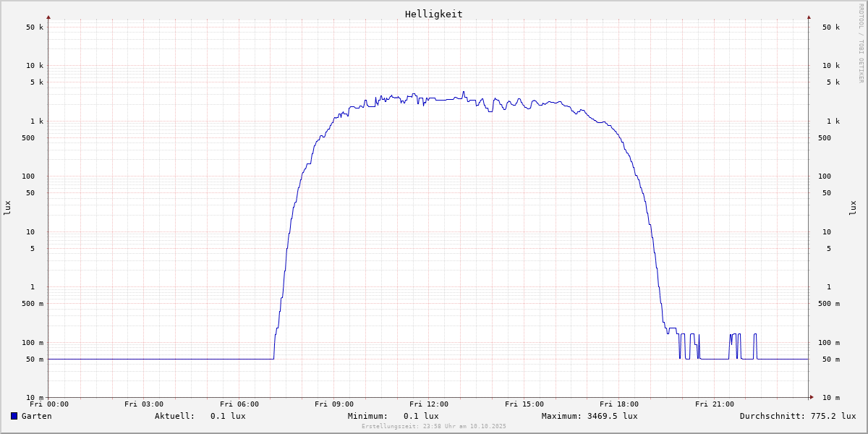Click the 10 m label on right axis
The height and width of the screenshot is (434, 868).
coord(830,398)
